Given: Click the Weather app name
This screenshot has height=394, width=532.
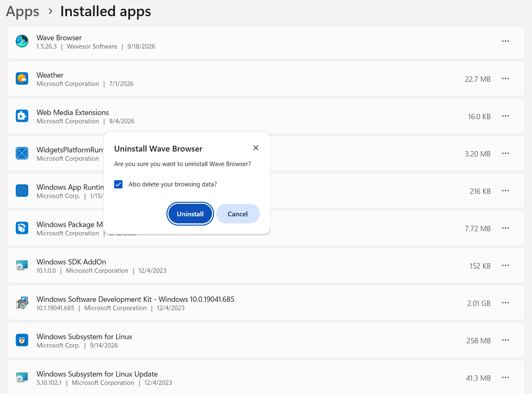Looking at the screenshot, I should click(50, 75).
